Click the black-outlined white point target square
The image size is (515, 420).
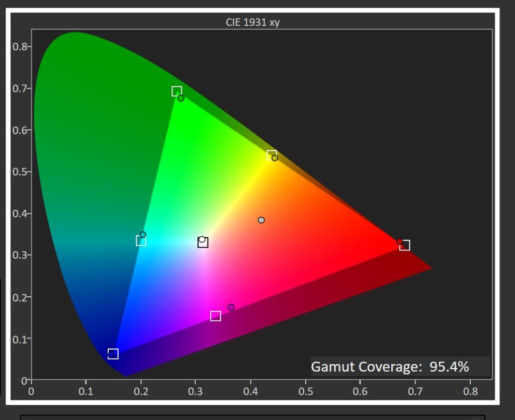[203, 242]
